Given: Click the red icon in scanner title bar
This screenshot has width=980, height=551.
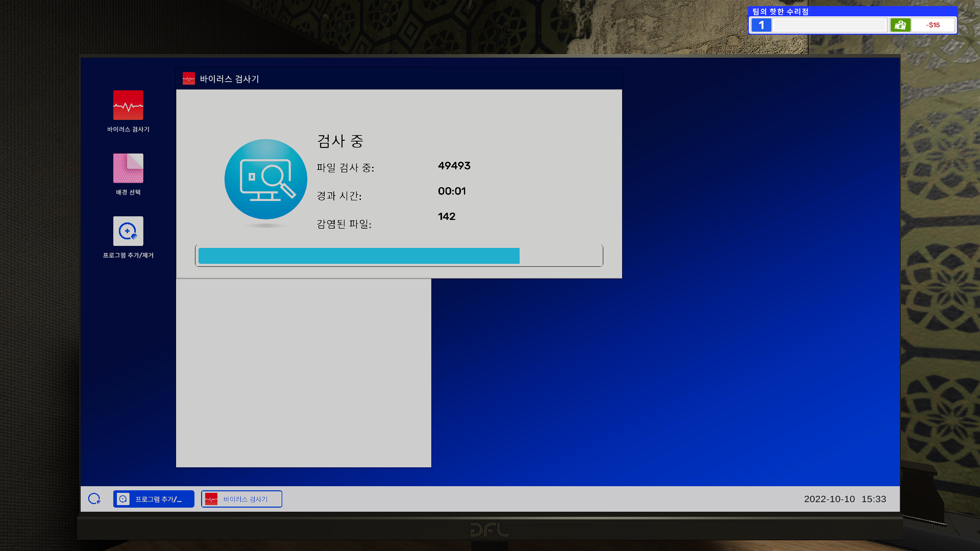Looking at the screenshot, I should tap(189, 79).
